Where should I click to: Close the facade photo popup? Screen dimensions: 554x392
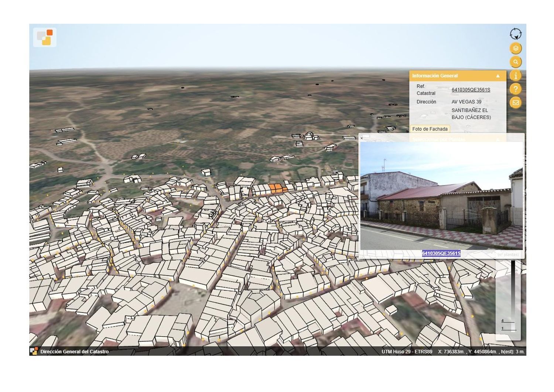pyautogui.click(x=362, y=138)
